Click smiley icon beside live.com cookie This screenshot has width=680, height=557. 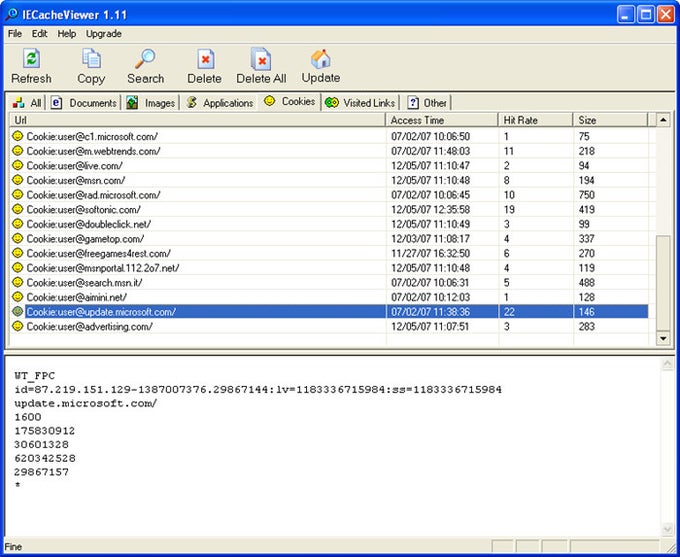[x=17, y=165]
